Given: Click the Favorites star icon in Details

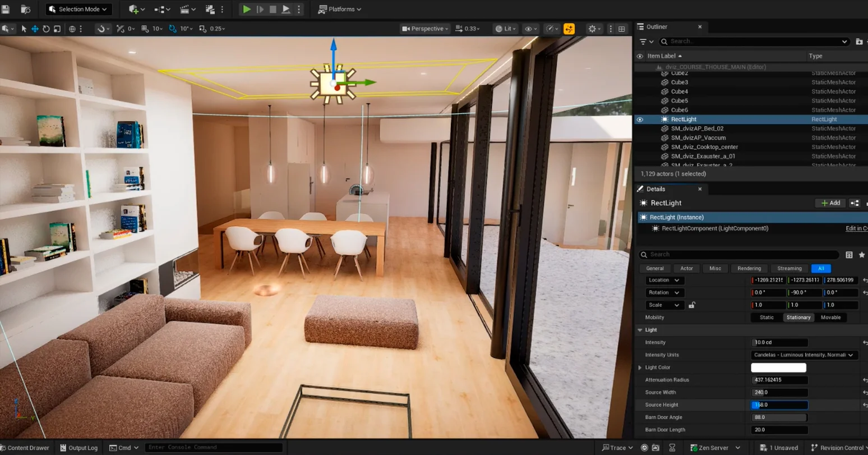Looking at the screenshot, I should pyautogui.click(x=862, y=255).
